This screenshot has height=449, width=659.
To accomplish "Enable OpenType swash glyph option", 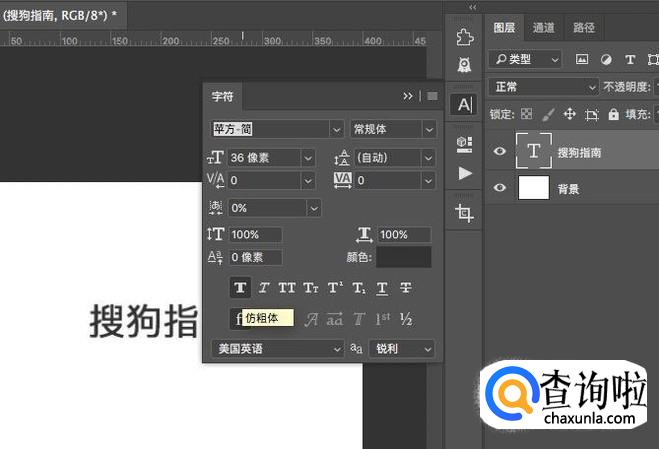I will coord(311,320).
